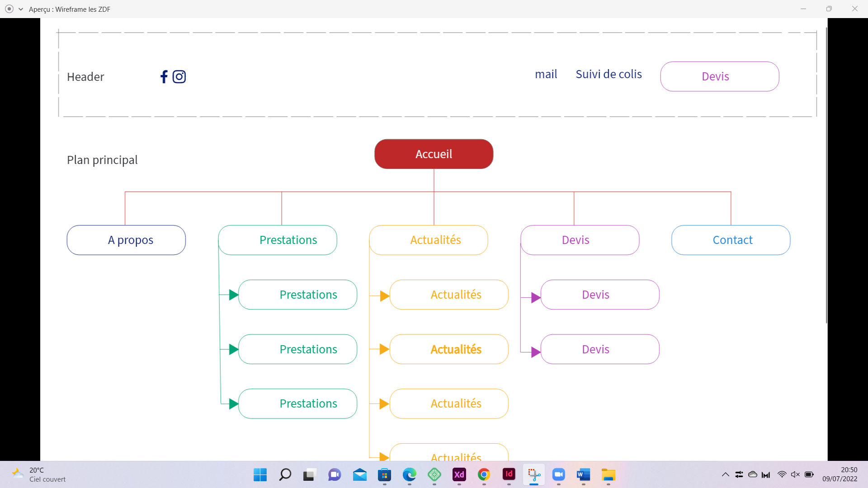Image resolution: width=868 pixels, height=488 pixels.
Task: Click the Suivi de colis link
Action: coord(609,74)
